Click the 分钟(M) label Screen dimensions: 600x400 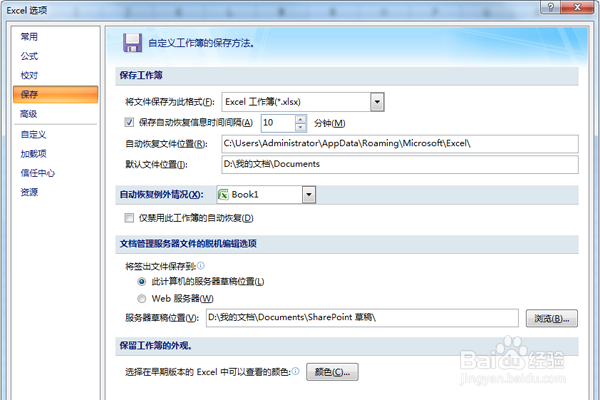click(x=329, y=123)
